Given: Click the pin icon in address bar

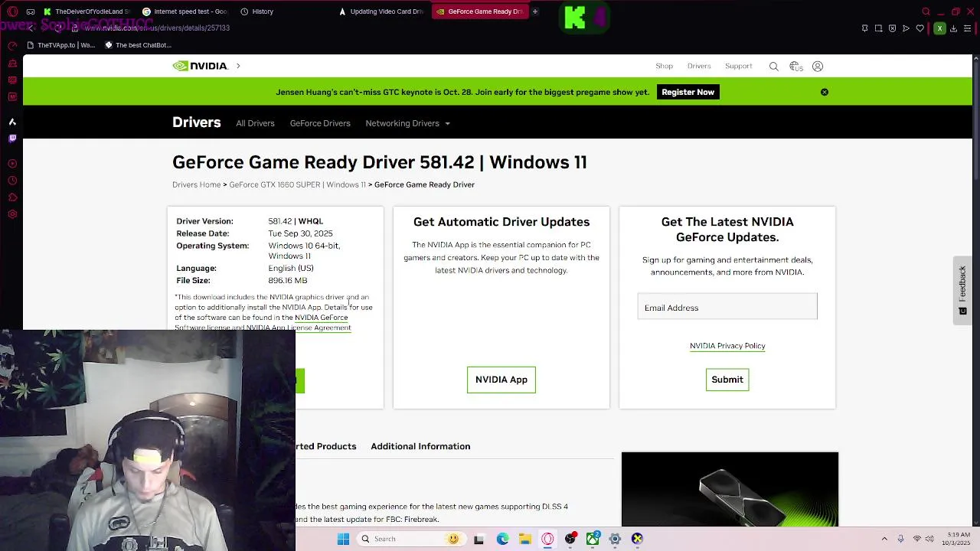Looking at the screenshot, I should point(865,28).
